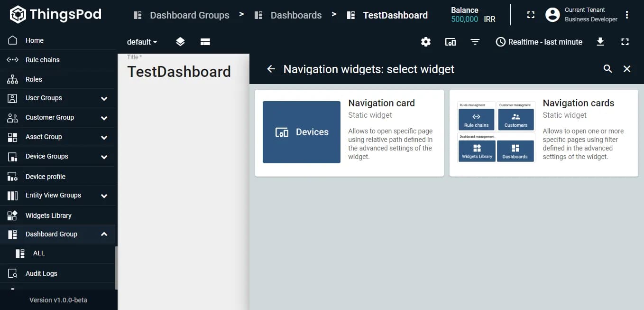The image size is (644, 310).
Task: Click Dashboard Groups breadcrumb link
Action: 189,15
